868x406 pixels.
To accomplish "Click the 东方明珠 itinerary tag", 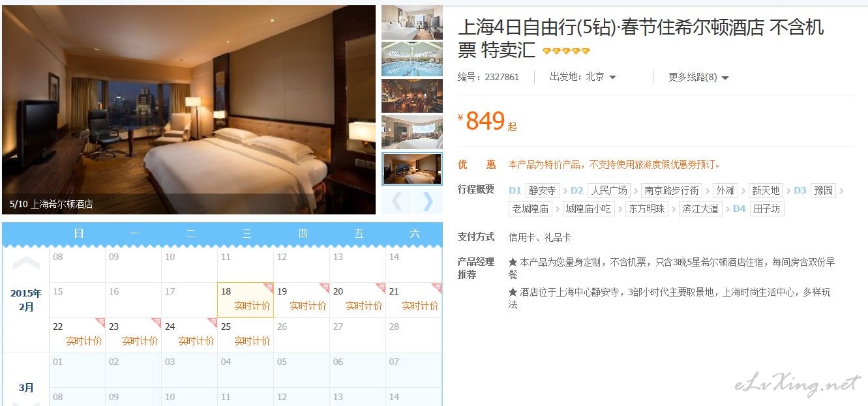I will 647,209.
